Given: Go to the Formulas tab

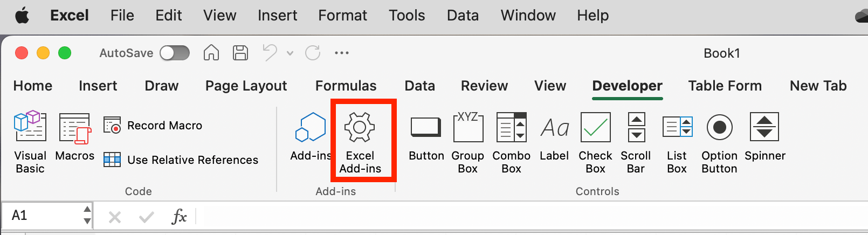Looking at the screenshot, I should tap(346, 86).
